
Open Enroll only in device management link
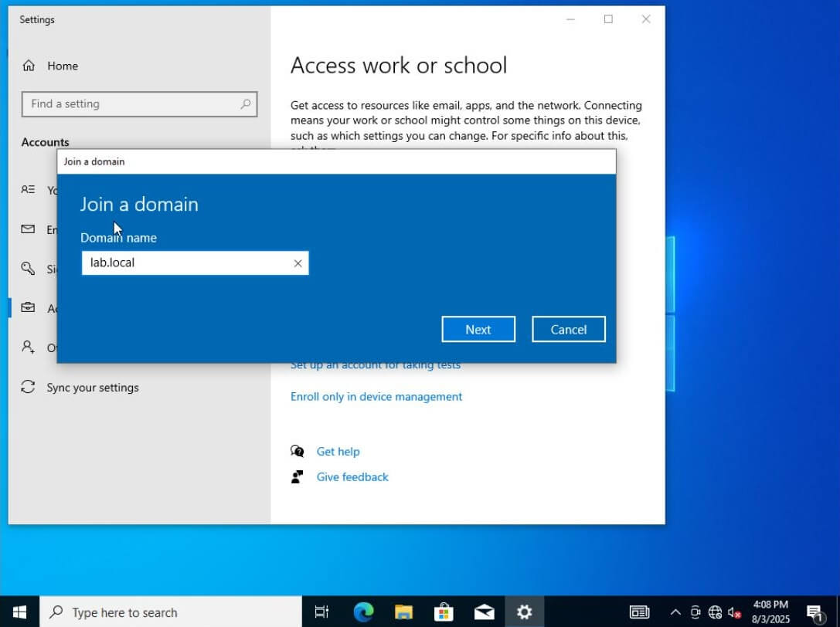point(376,396)
